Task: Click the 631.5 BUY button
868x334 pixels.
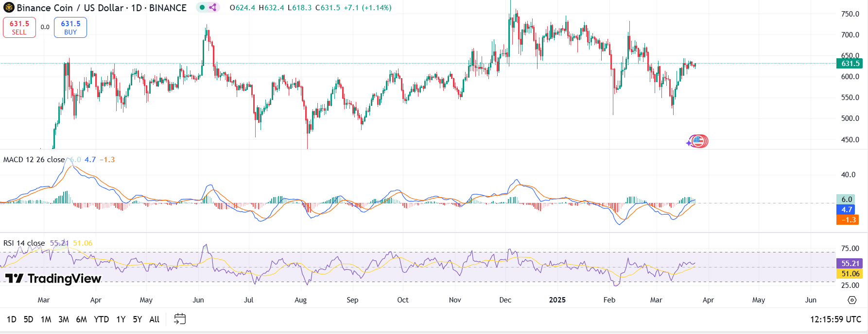Action: tap(70, 28)
